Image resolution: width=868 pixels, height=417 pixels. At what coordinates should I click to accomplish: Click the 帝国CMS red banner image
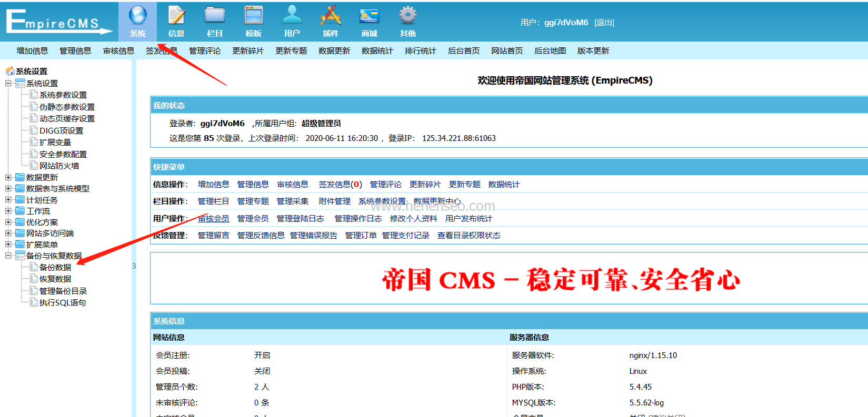pyautogui.click(x=561, y=279)
